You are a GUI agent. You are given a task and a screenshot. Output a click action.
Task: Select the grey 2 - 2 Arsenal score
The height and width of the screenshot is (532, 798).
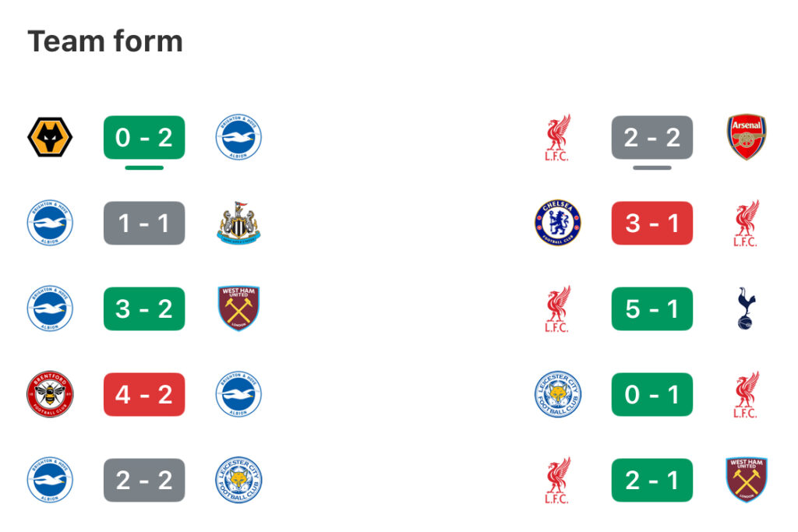652,137
